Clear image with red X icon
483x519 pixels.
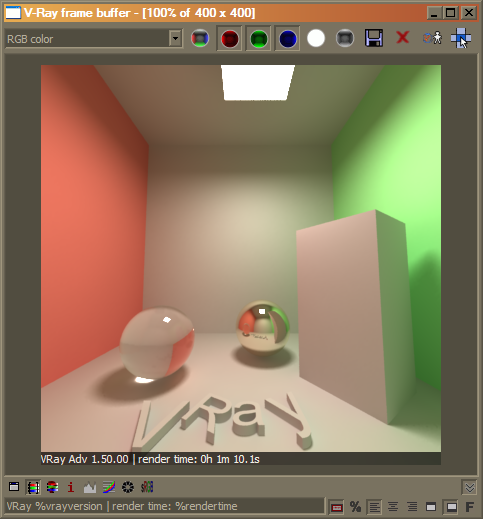(x=403, y=37)
